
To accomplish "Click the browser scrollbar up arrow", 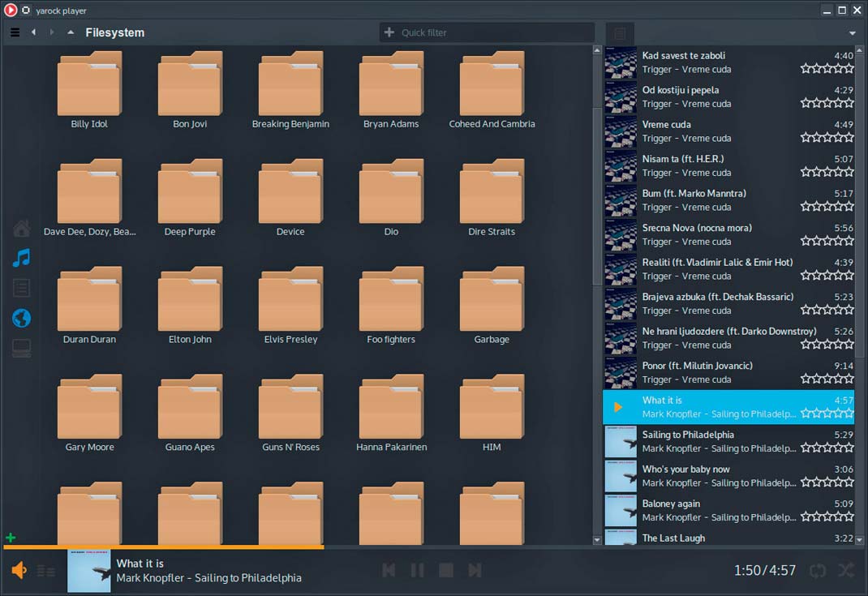I will point(597,50).
